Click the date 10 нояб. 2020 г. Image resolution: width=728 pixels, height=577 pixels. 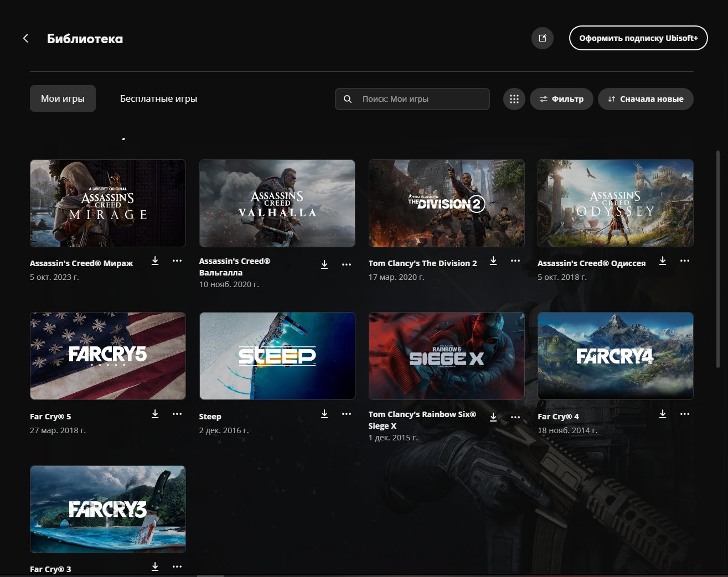229,284
